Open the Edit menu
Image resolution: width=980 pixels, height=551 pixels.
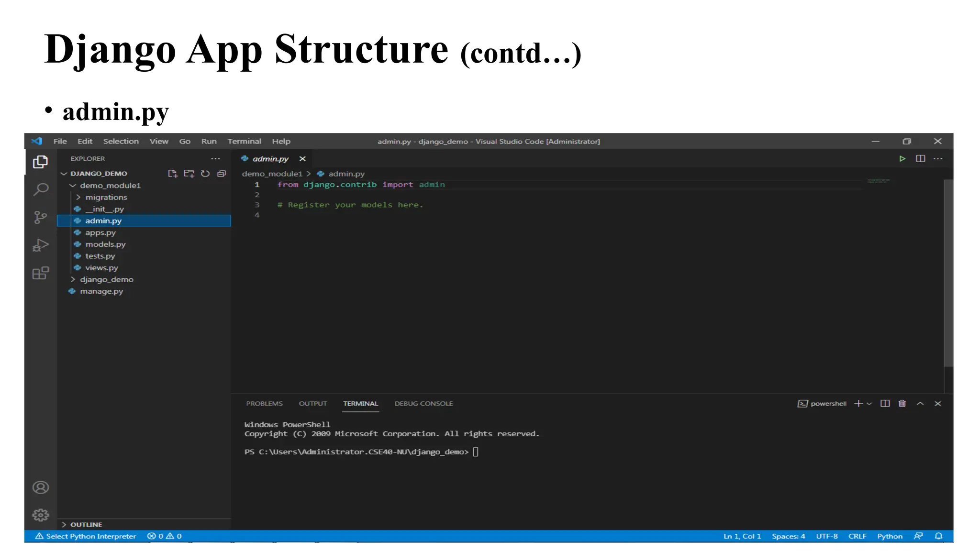85,141
